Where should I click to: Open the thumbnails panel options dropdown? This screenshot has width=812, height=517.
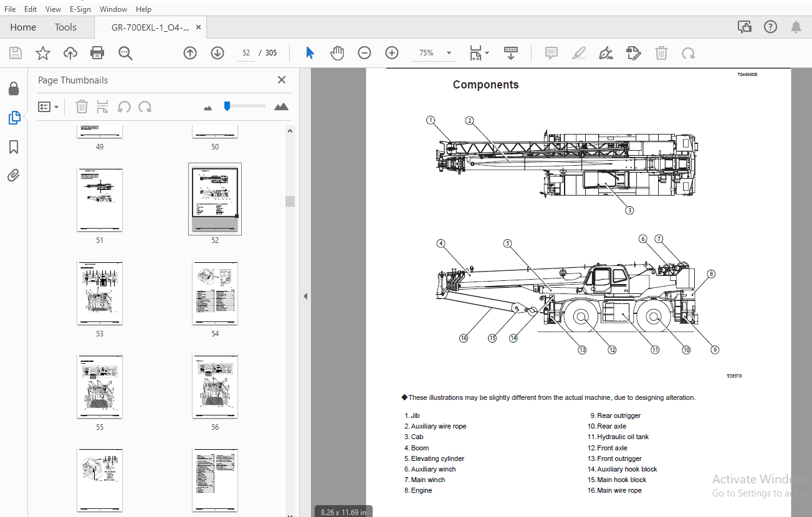click(x=48, y=107)
